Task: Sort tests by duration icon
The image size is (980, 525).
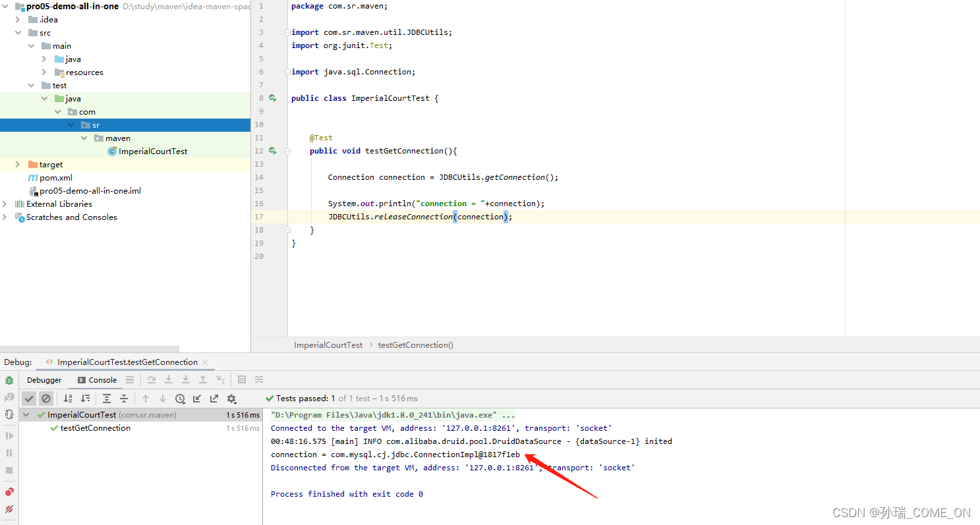Action: 85,399
